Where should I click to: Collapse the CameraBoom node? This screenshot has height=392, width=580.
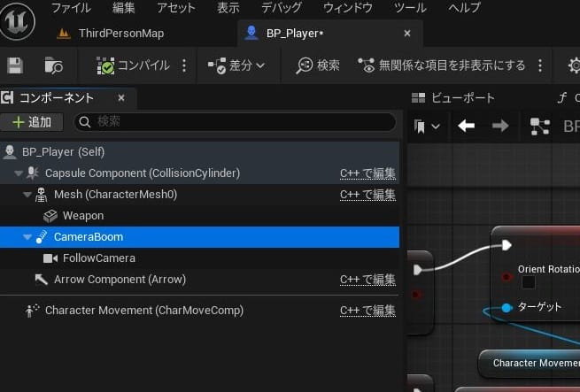click(x=27, y=237)
